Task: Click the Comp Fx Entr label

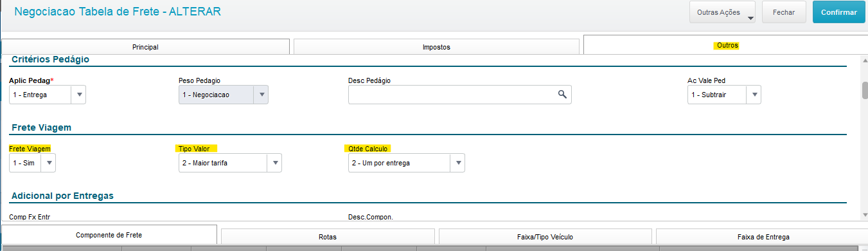Action: coord(29,217)
